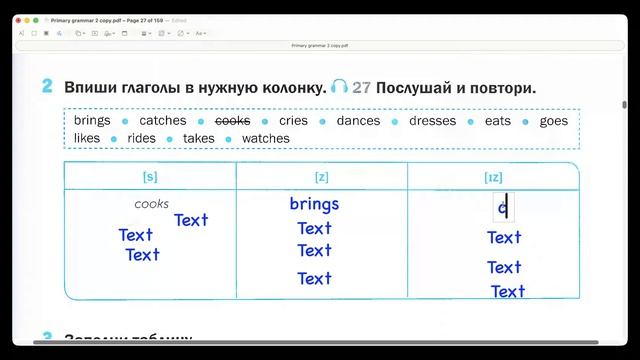The width and height of the screenshot is (640, 360).
Task: Click the active text box containing c
Action: coord(504,207)
